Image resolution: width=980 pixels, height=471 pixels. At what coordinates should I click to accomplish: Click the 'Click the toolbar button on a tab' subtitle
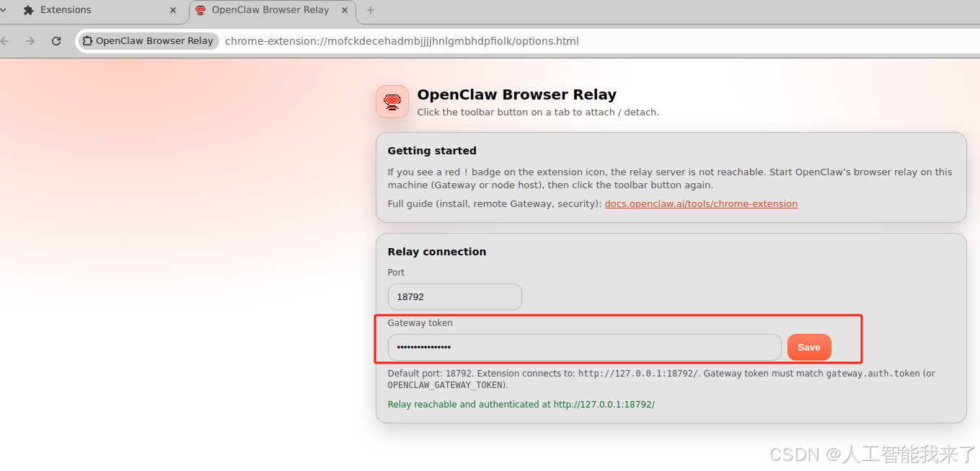tap(538, 113)
